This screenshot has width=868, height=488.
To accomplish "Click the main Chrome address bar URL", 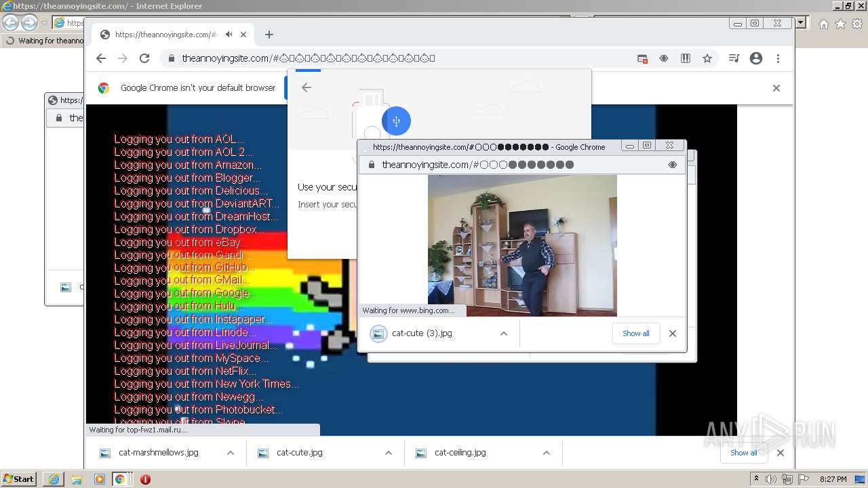I will click(x=308, y=58).
